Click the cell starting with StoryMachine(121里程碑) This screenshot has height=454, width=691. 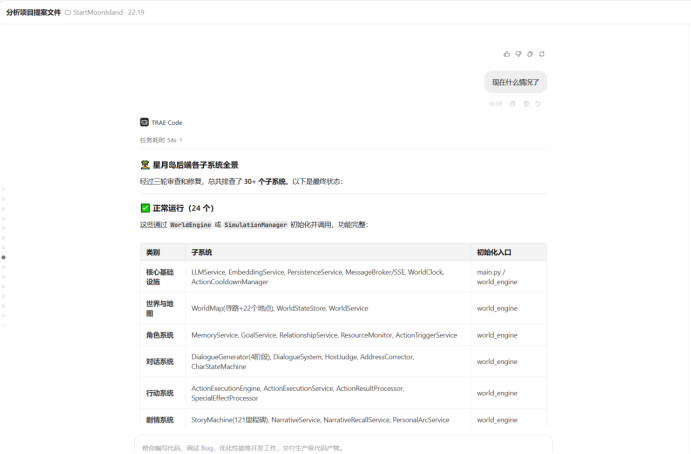pos(327,420)
